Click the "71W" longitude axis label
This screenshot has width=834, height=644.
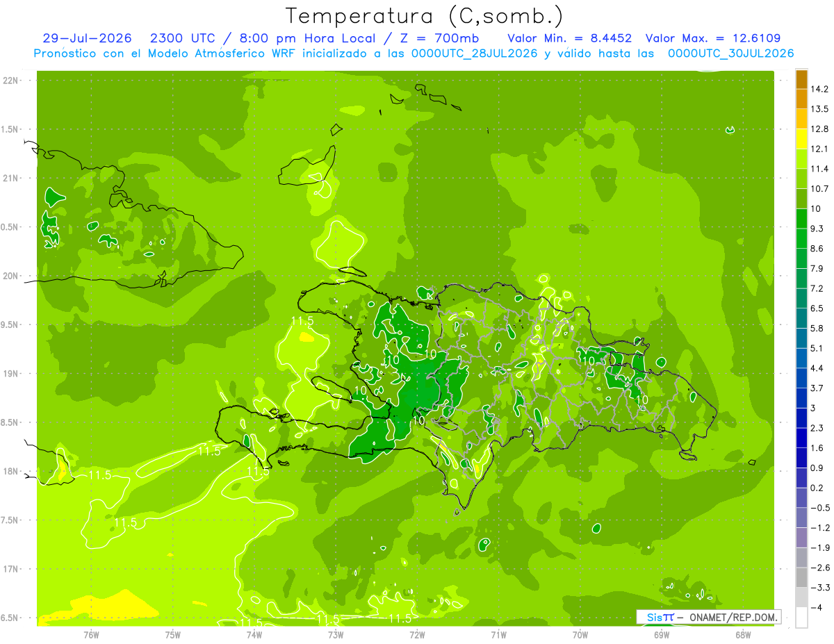tap(498, 634)
